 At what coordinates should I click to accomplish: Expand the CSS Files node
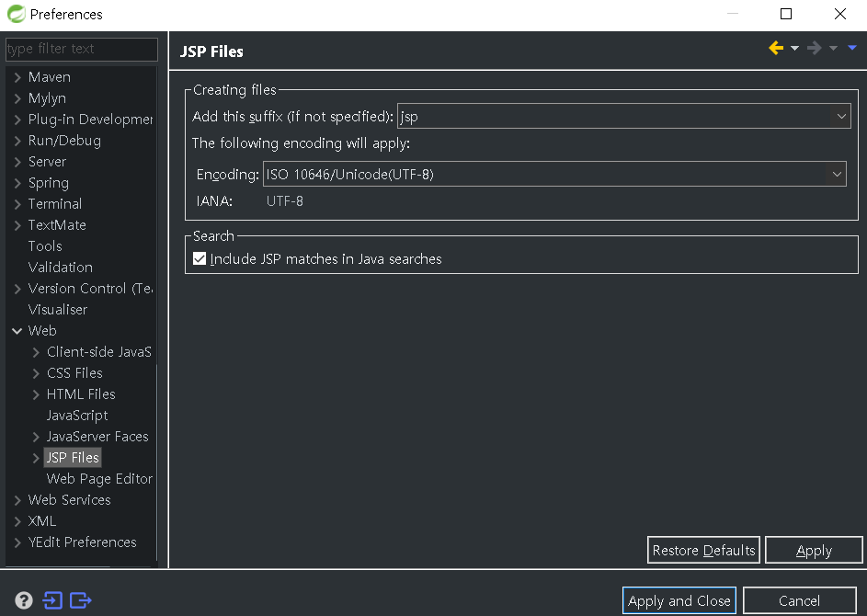coord(36,374)
